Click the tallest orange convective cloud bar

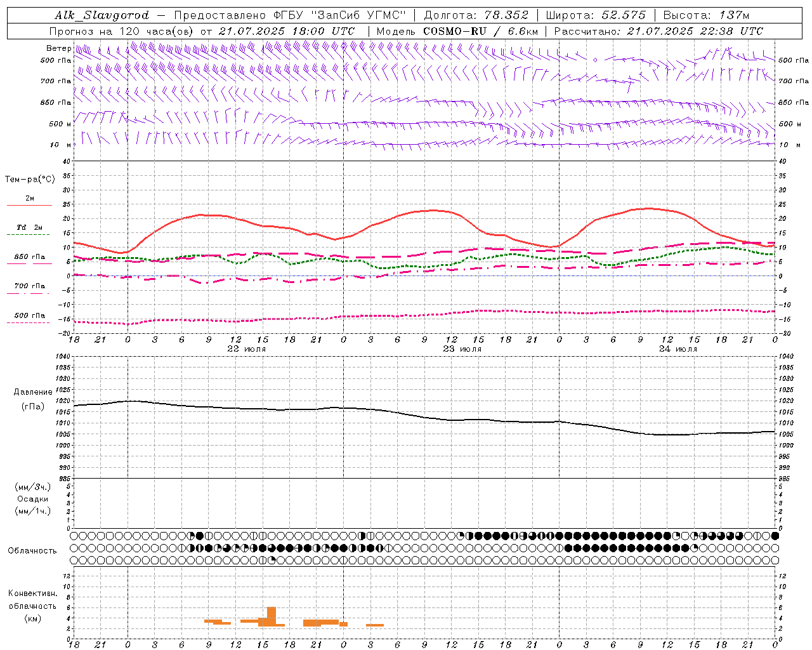coord(272,617)
